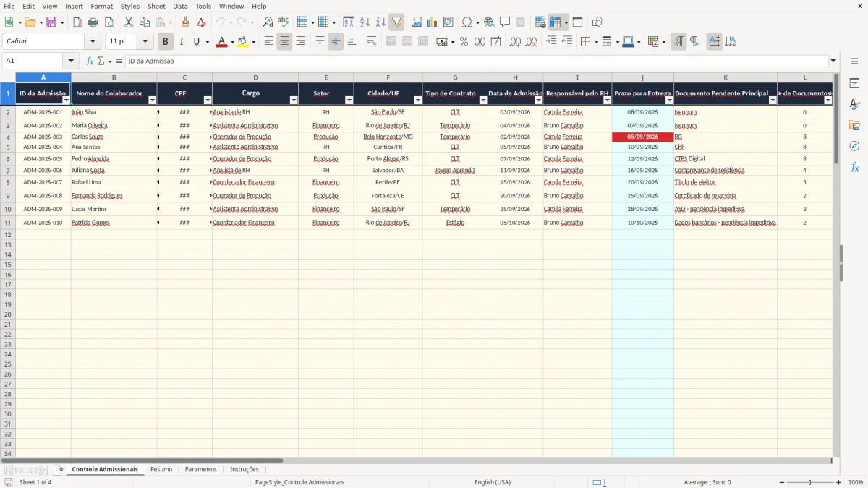Open the Function Wizard next to formula bar
This screenshot has height=488, width=868.
(x=90, y=61)
